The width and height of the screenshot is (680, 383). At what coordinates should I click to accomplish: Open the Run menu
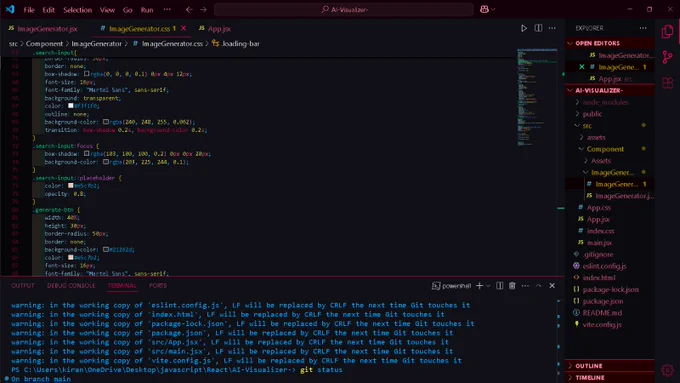point(147,10)
